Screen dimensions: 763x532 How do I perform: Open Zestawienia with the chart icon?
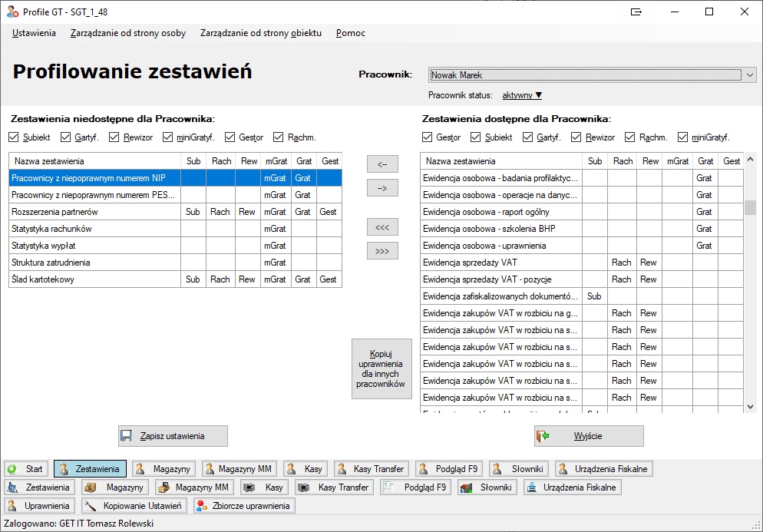(x=40, y=487)
